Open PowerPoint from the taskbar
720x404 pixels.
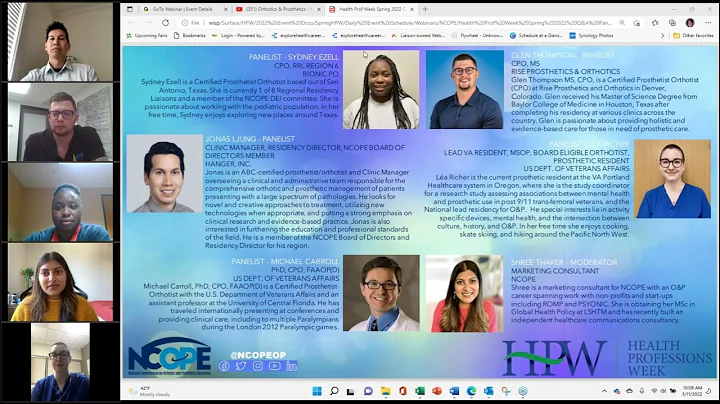pos(437,391)
